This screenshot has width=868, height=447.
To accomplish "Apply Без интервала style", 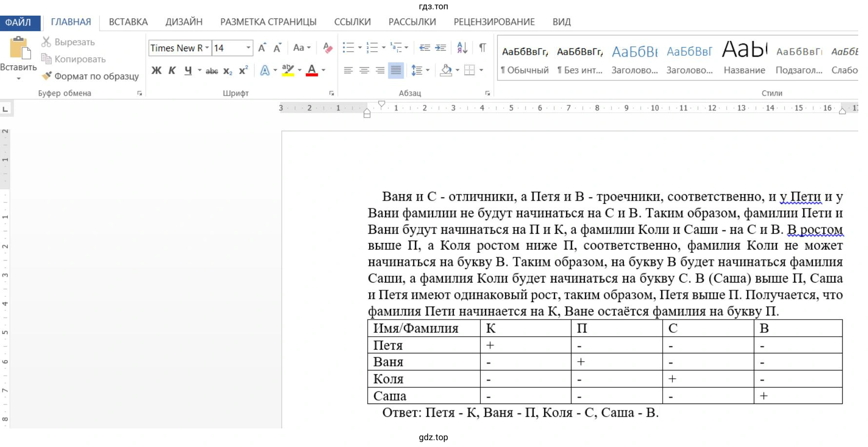I will 580,59.
